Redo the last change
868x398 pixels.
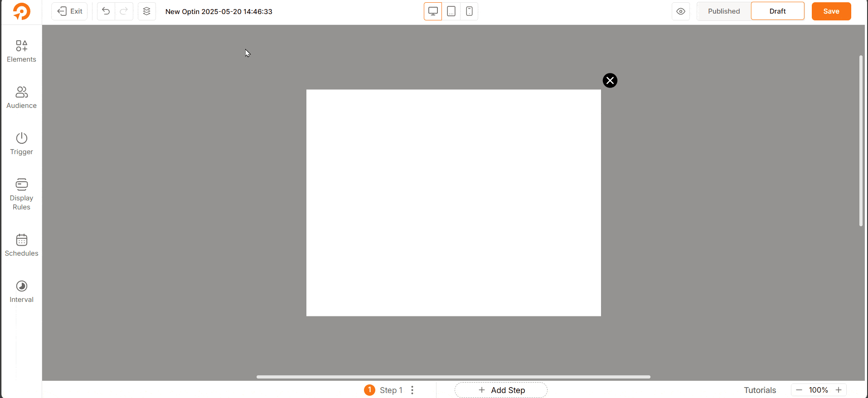click(x=124, y=11)
